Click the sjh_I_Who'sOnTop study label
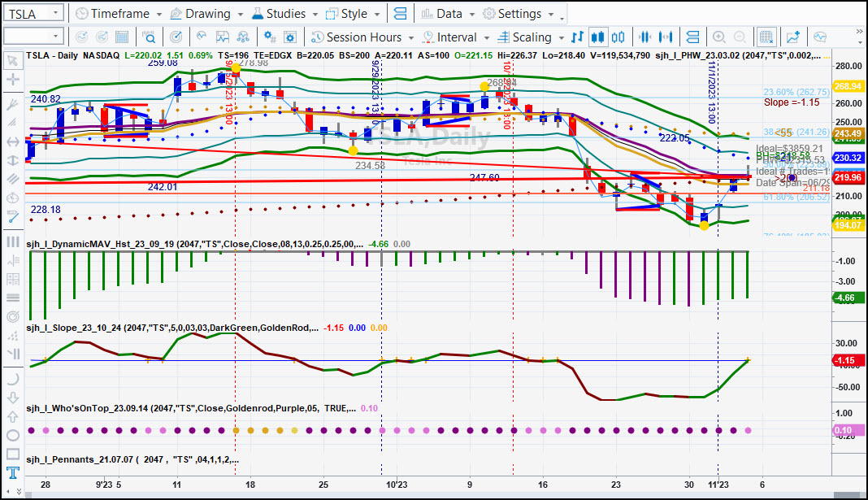The height and width of the screenshot is (500, 868). click(191, 409)
